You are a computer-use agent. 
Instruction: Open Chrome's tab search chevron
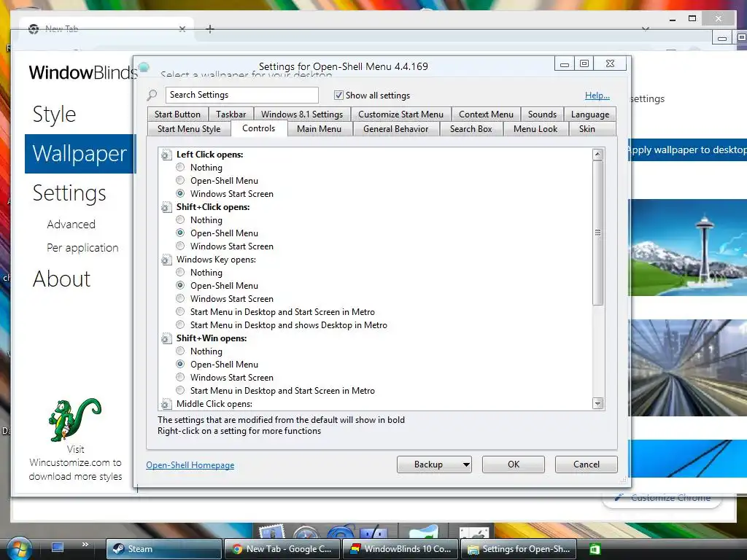[x=646, y=29]
